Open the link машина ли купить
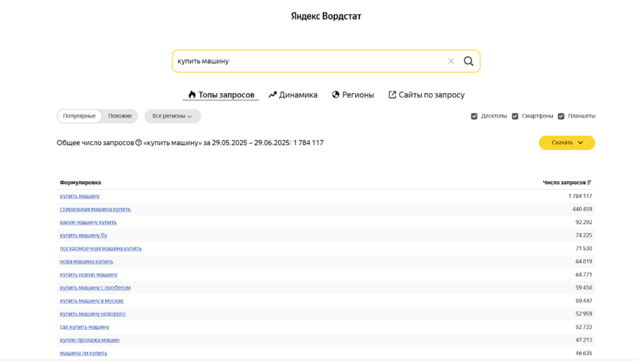Image resolution: width=638 pixels, height=364 pixels. pyautogui.click(x=83, y=353)
